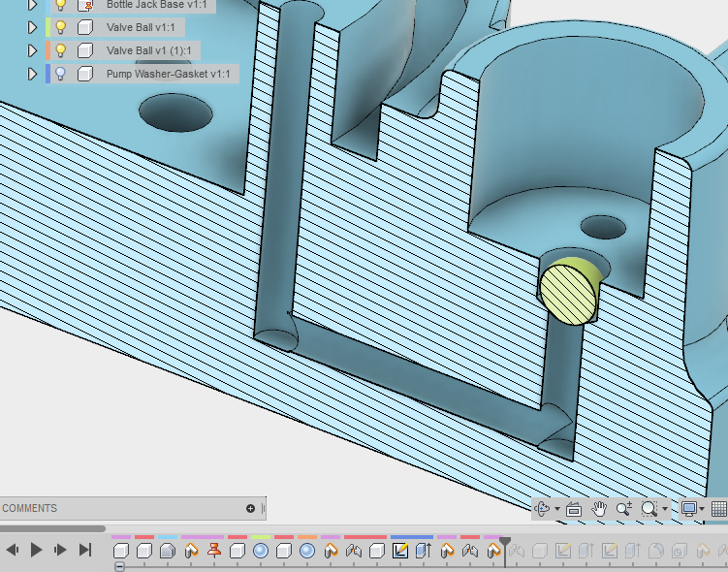Click the yellow valve ball section in the viewport
The width and height of the screenshot is (728, 572).
[568, 295]
